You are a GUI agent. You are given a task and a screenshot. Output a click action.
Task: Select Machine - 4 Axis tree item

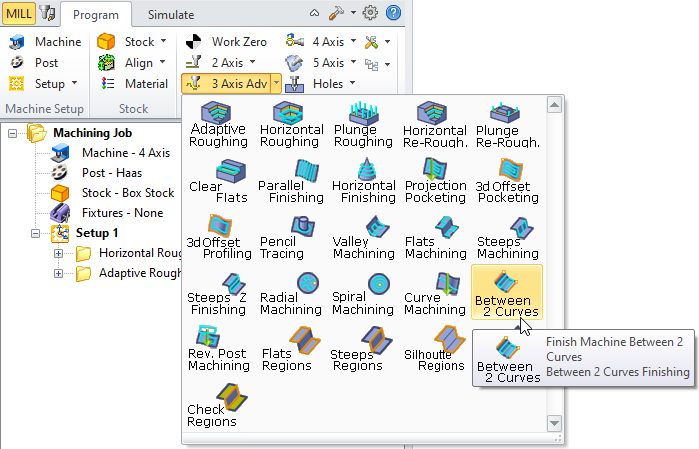coord(125,153)
